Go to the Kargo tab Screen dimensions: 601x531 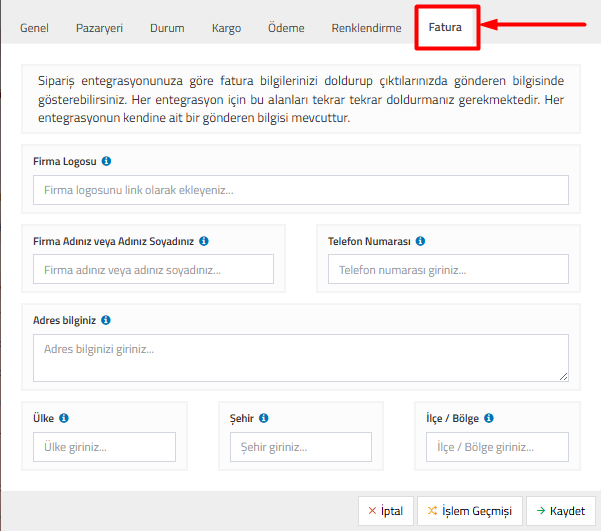[x=226, y=28]
